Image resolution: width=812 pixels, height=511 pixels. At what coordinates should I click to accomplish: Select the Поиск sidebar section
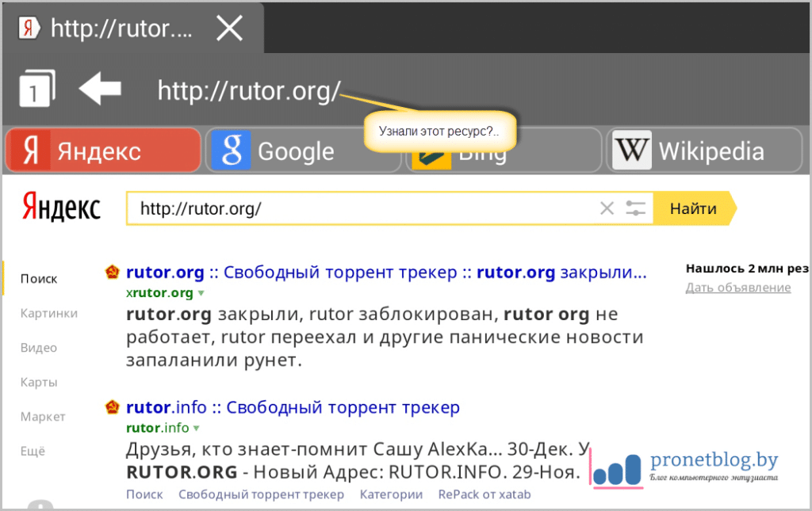(39, 279)
